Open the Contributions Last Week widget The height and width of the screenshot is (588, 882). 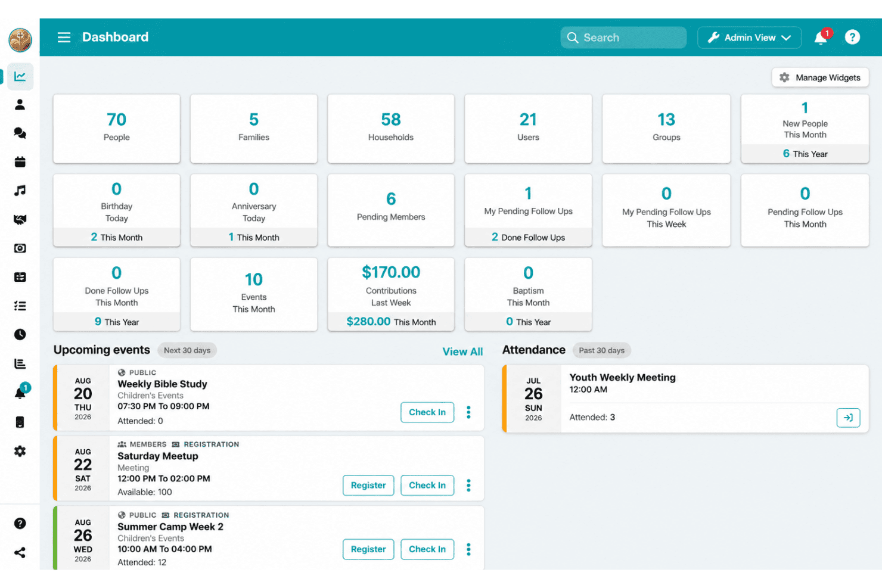point(391,294)
